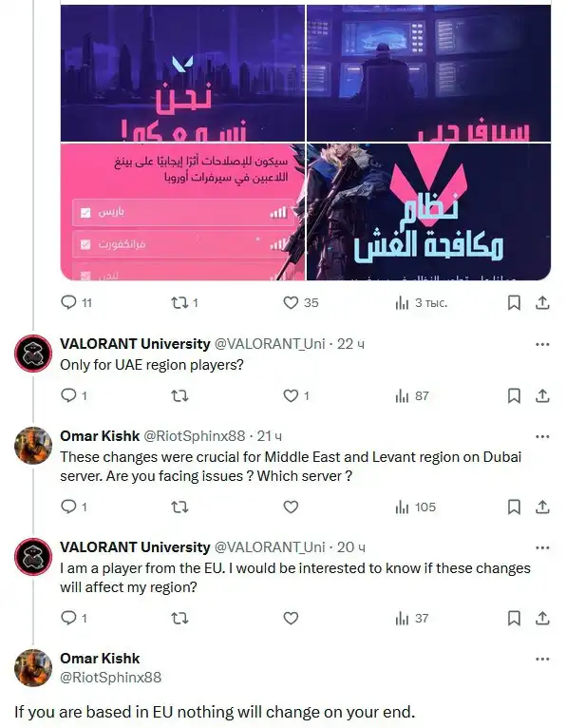Open the top-left Arabic city skyline image
The image size is (566, 728).
point(182,73)
